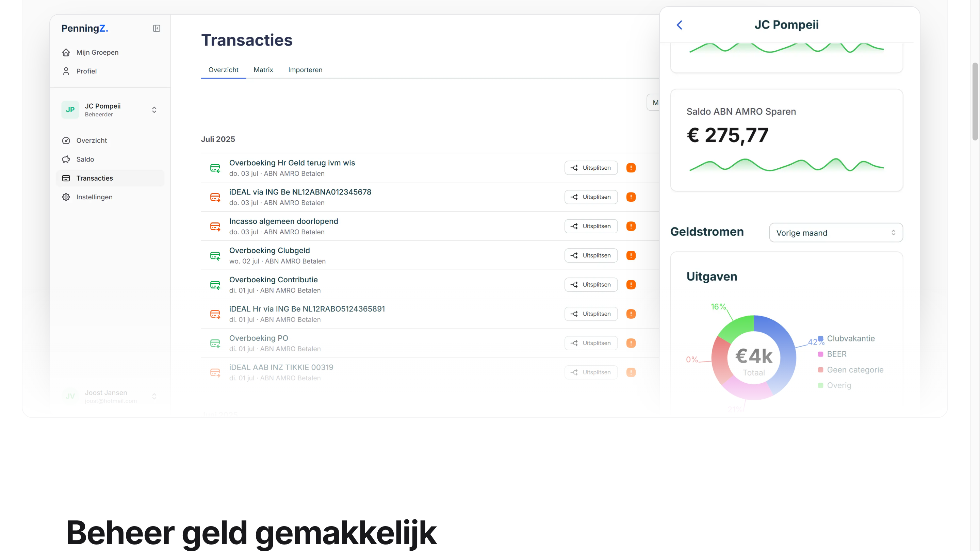
Task: Open Mijn Groepen home icon
Action: pyautogui.click(x=66, y=52)
